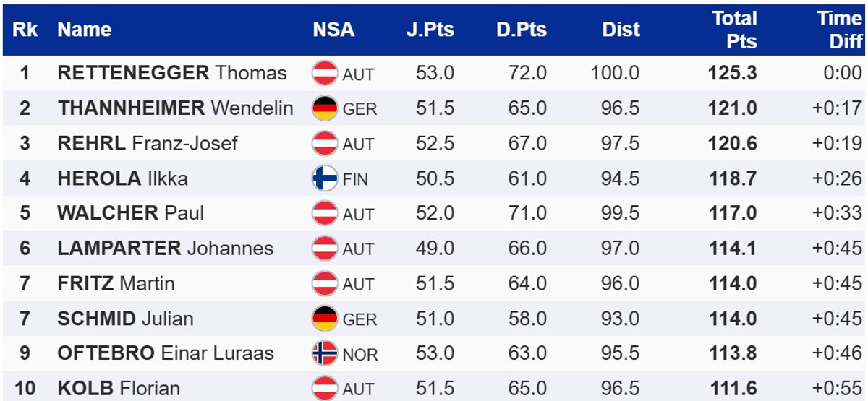
Task: Click the Dist column header
Action: point(621,30)
